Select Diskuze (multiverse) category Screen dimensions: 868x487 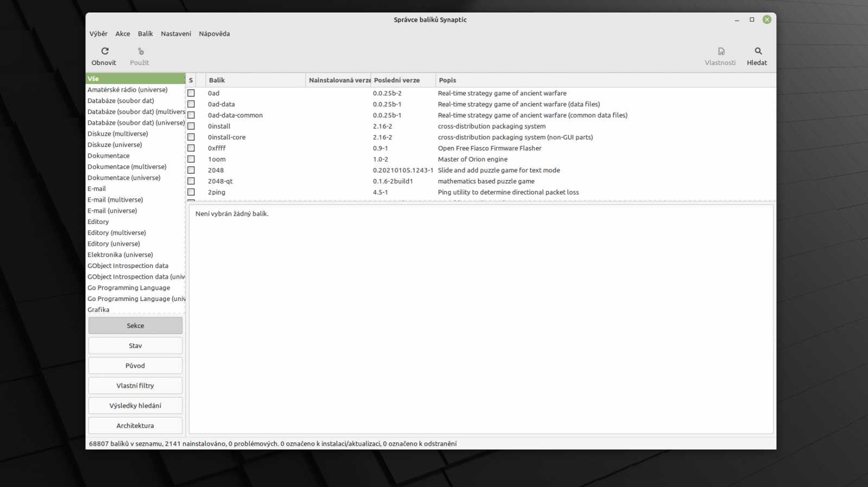[x=136, y=134]
